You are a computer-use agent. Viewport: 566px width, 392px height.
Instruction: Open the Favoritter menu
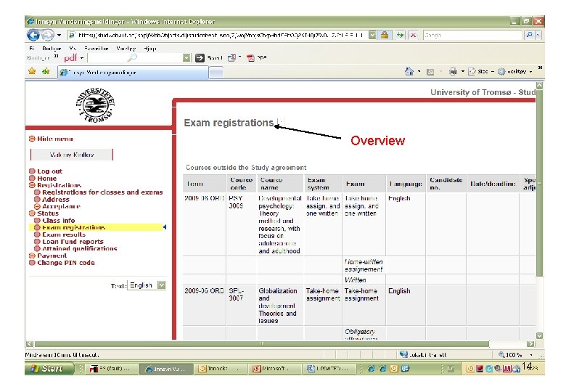97,49
